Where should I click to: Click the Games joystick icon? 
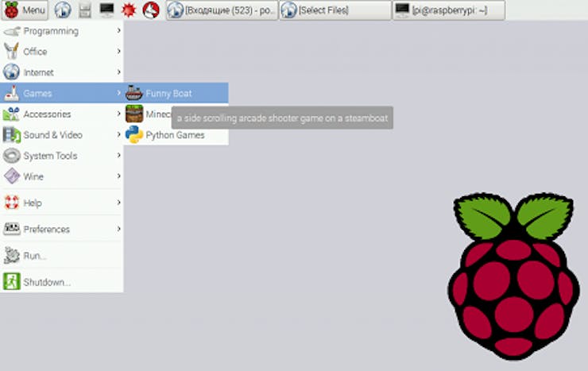coord(11,93)
